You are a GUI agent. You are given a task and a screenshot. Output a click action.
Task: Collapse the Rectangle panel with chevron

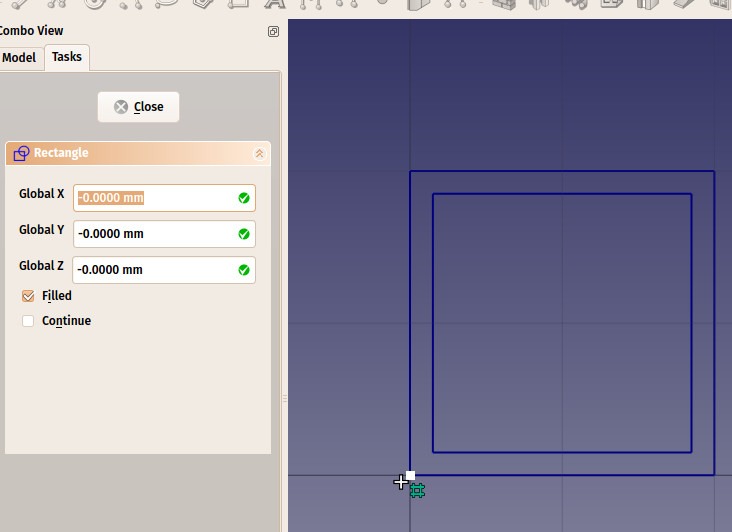(x=259, y=153)
